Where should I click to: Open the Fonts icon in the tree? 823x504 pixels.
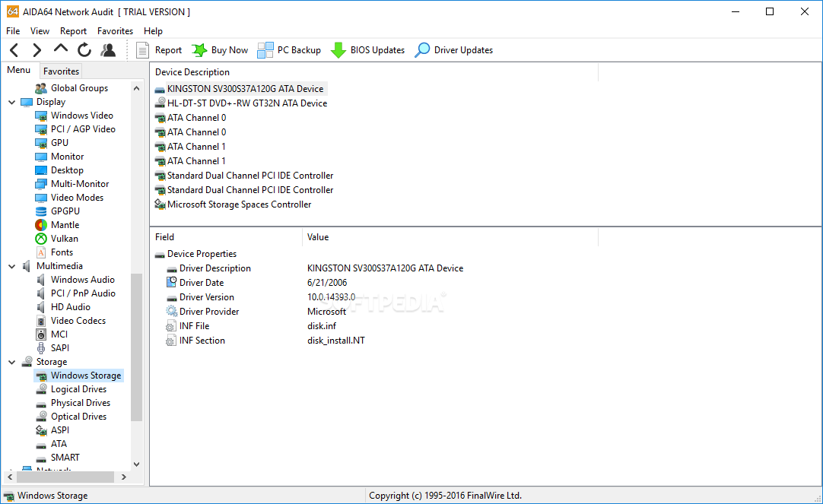click(x=41, y=252)
